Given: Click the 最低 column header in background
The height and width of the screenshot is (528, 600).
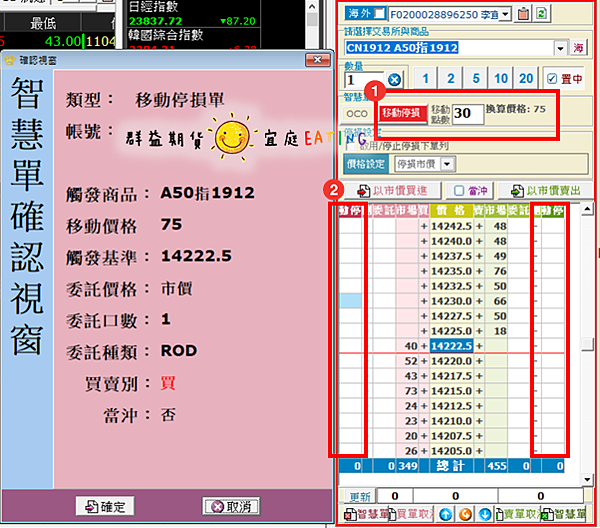Looking at the screenshot, I should (x=43, y=24).
